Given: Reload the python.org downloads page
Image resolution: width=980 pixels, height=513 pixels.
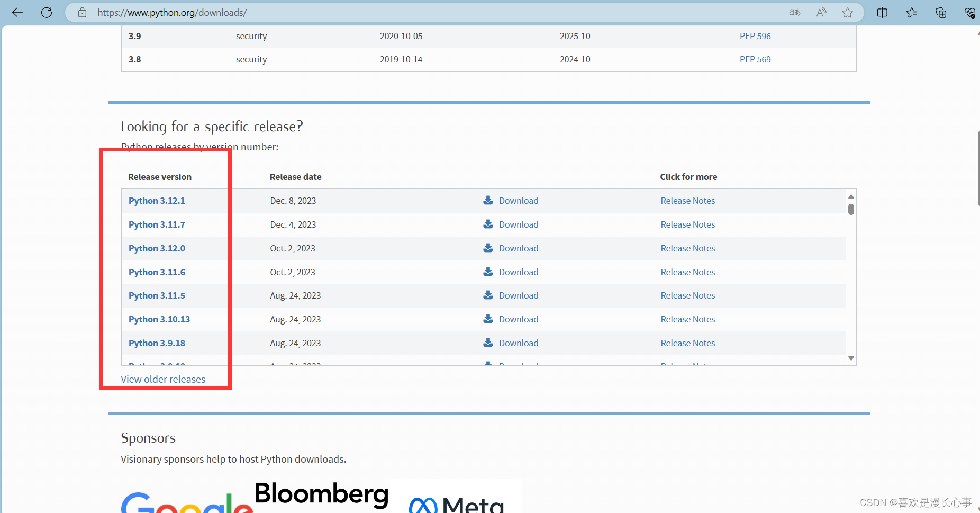Looking at the screenshot, I should tap(47, 13).
